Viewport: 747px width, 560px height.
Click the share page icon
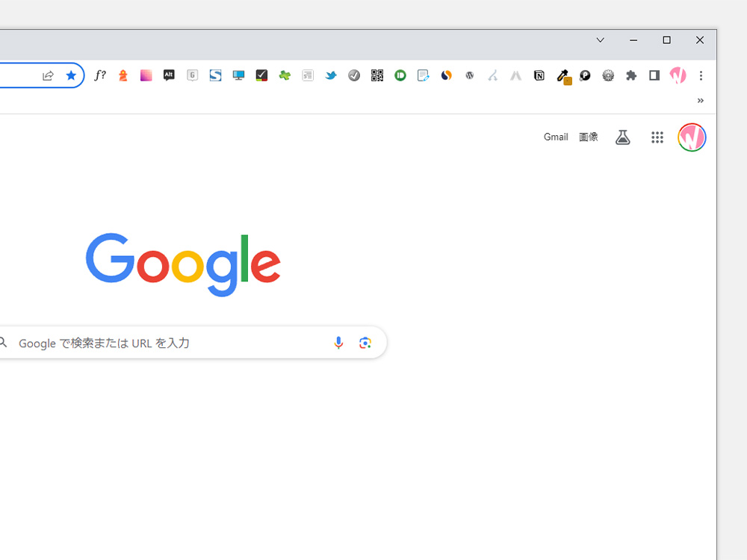48,75
